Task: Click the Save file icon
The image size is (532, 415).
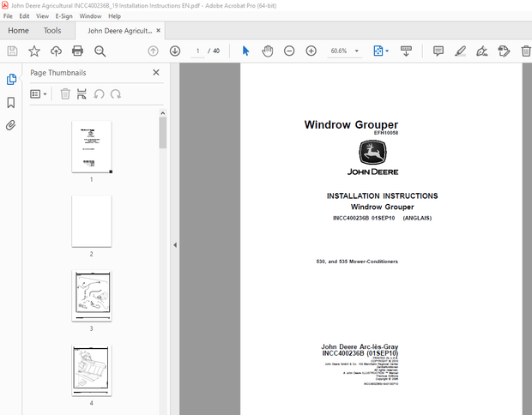Action: point(13,51)
